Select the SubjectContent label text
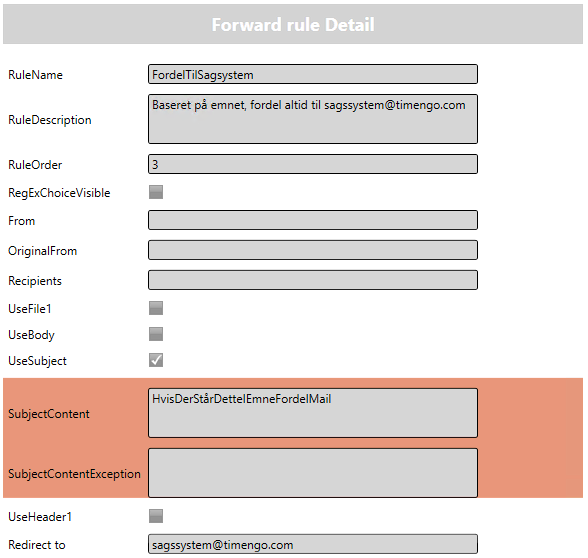The width and height of the screenshot is (588, 558). click(49, 414)
